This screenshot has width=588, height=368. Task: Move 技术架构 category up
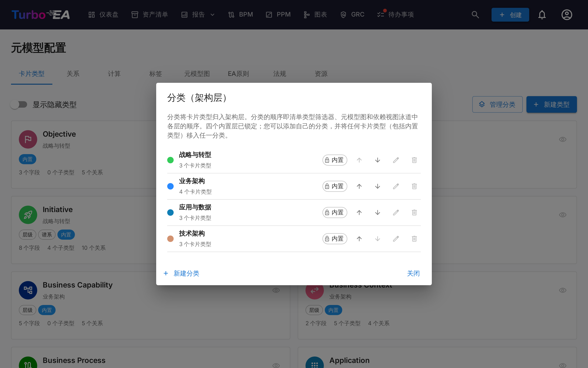(x=359, y=239)
